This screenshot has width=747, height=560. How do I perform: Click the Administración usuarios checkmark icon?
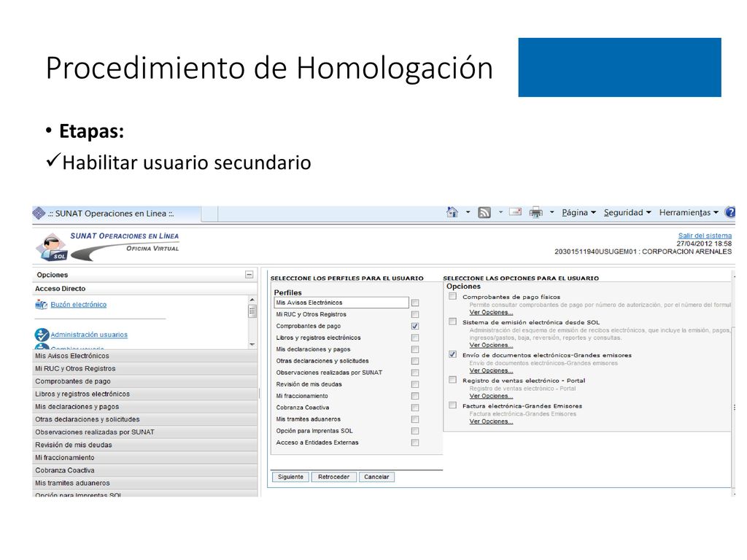[42, 335]
